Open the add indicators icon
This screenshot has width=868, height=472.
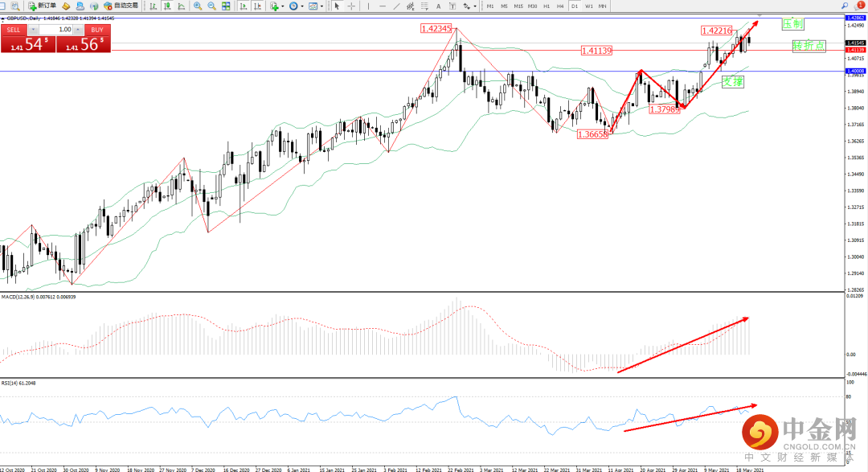click(x=274, y=6)
